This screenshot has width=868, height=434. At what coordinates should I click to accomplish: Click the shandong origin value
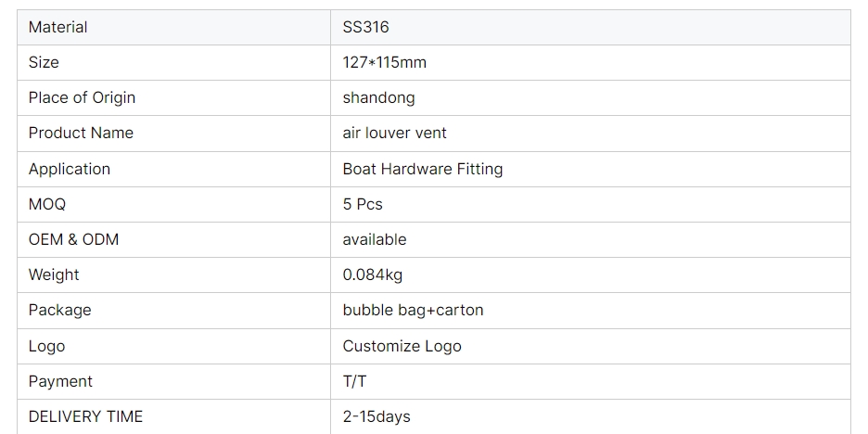[x=378, y=97]
